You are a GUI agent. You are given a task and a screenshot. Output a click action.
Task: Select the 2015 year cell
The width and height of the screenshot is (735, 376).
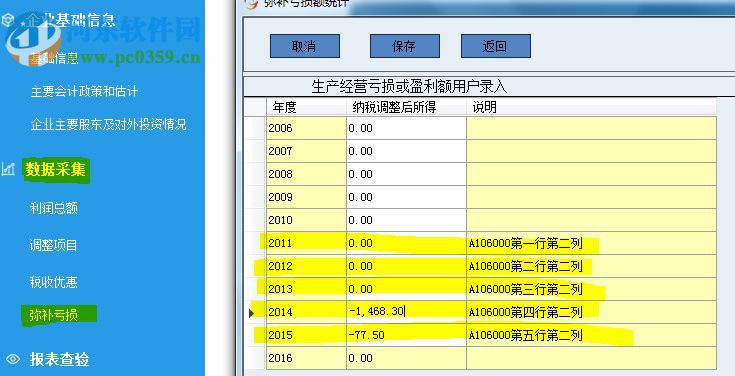(x=307, y=335)
